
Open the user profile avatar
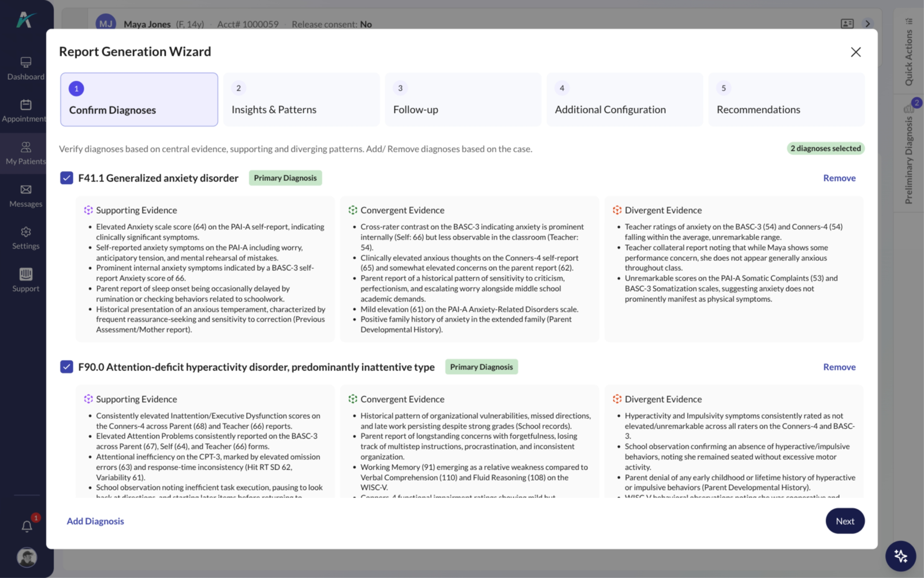click(27, 557)
